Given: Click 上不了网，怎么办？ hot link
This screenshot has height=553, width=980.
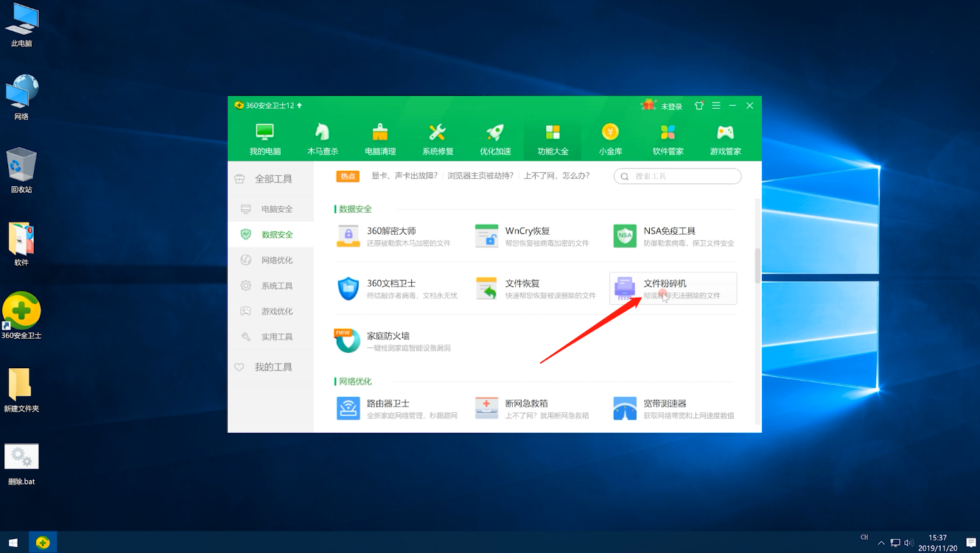Looking at the screenshot, I should tap(556, 176).
